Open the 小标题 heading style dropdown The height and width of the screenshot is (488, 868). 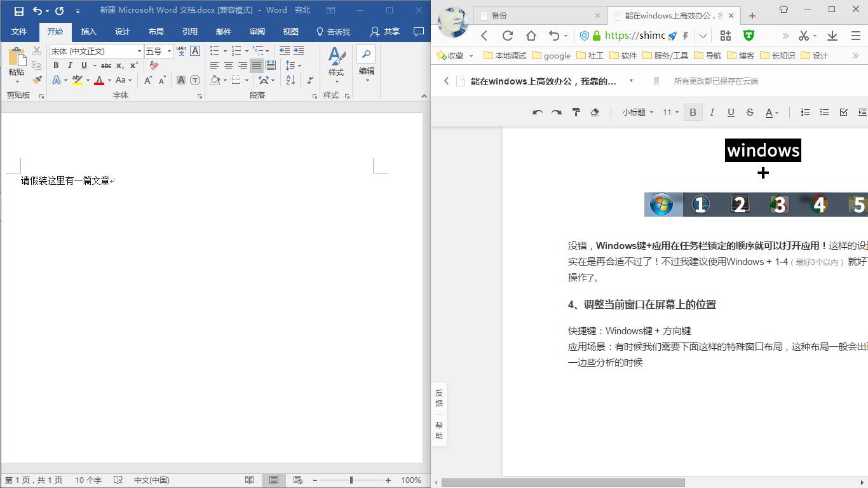pyautogui.click(x=638, y=112)
